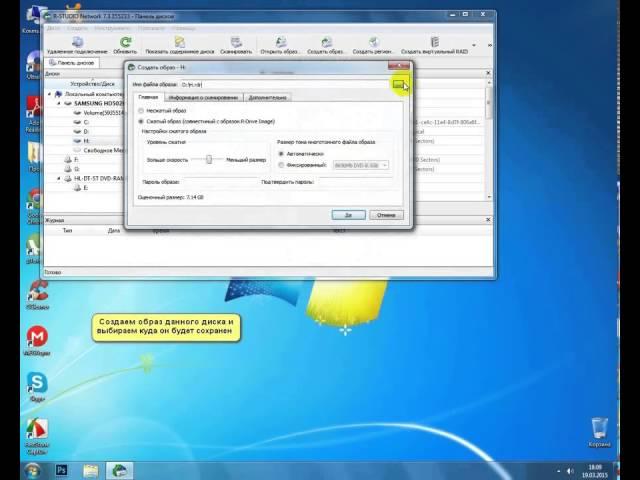The height and width of the screenshot is (480, 640).
Task: Open the red M desktop shortcut
Action: (37, 340)
